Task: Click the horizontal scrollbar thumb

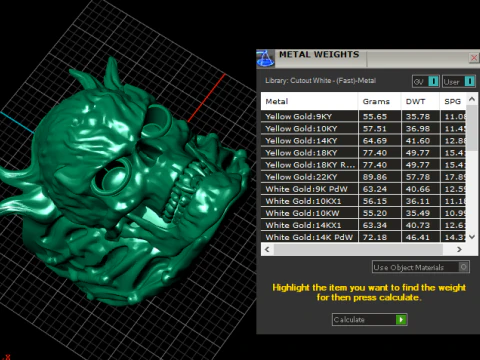Action: point(358,249)
